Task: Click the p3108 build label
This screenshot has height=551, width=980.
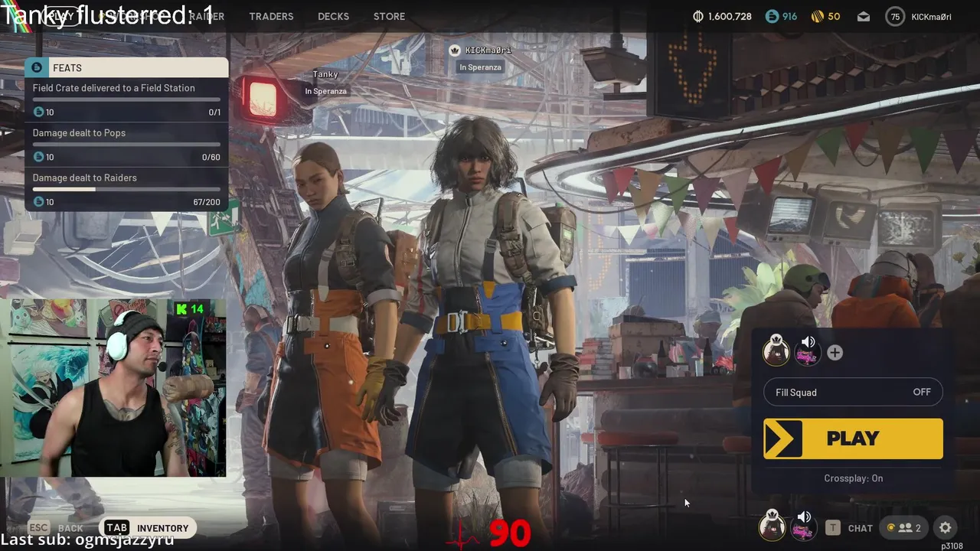Action: tap(952, 546)
